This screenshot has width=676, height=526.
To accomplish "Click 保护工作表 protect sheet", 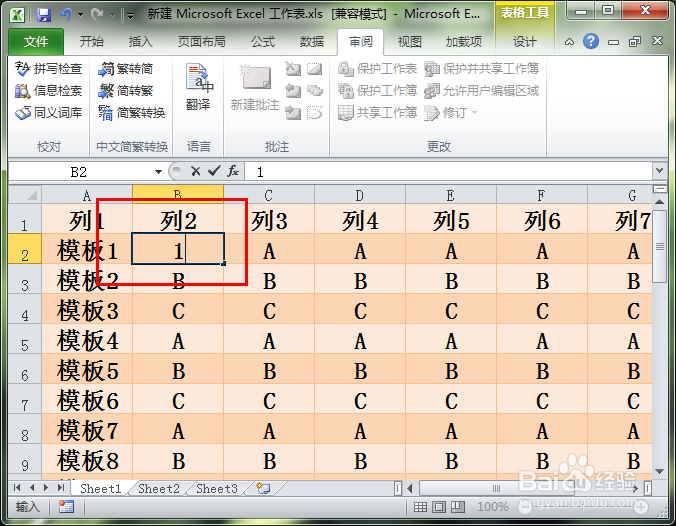I will coord(378,69).
